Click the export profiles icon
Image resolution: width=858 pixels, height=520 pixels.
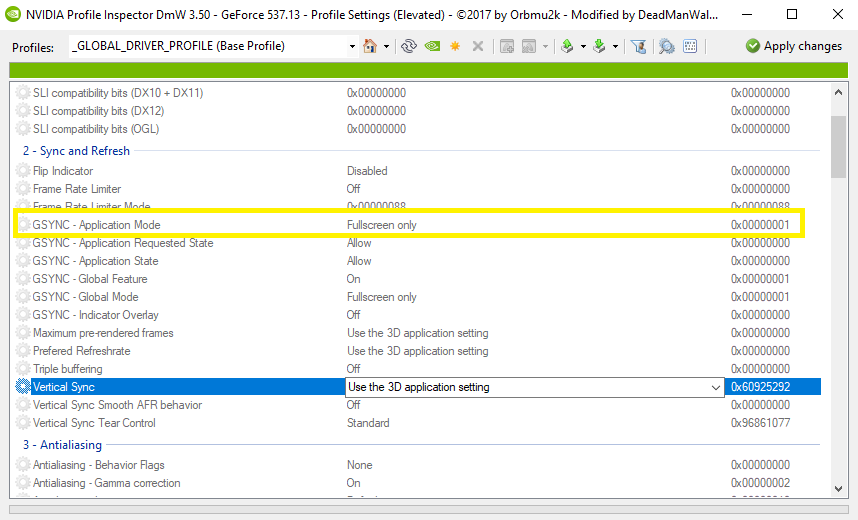tap(566, 46)
